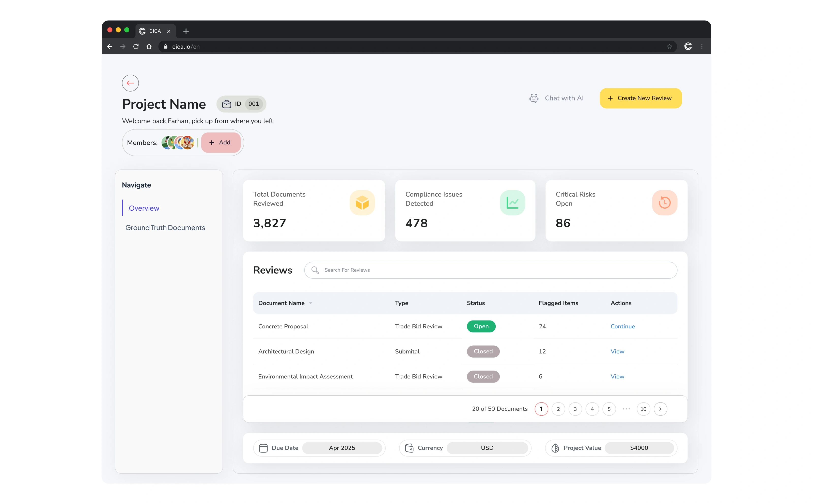This screenshot has width=813, height=504.
Task: Click the calendar icon beside Due Date
Action: [x=263, y=448]
